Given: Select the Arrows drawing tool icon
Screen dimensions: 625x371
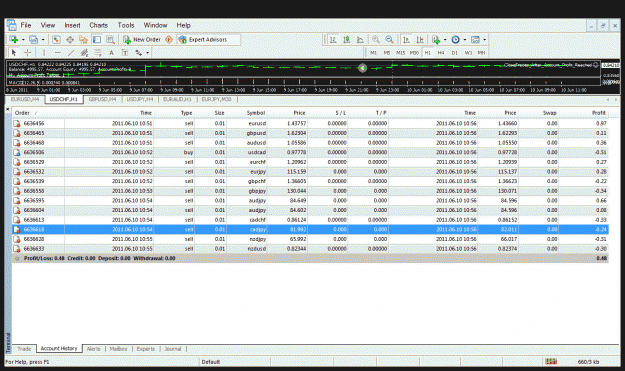Looking at the screenshot, I should [138, 53].
